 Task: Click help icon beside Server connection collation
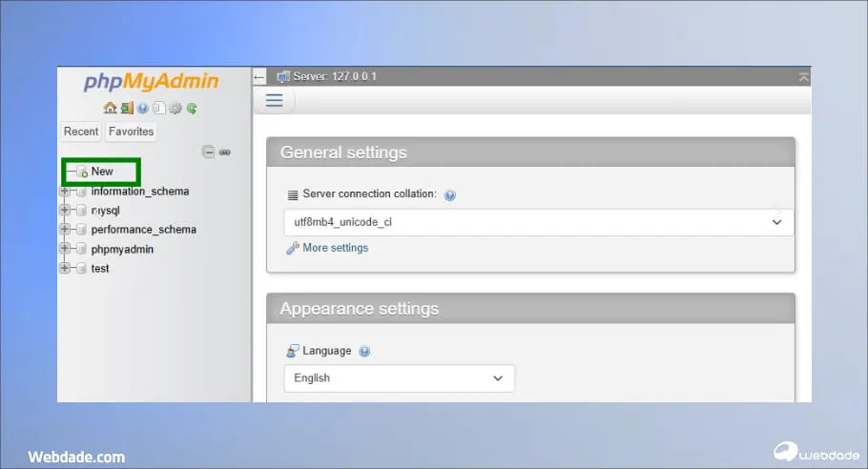(450, 194)
